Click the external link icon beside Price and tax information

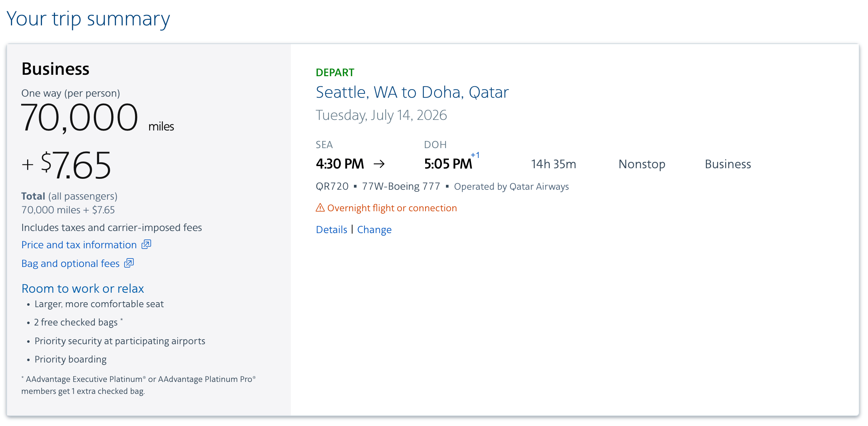point(146,244)
